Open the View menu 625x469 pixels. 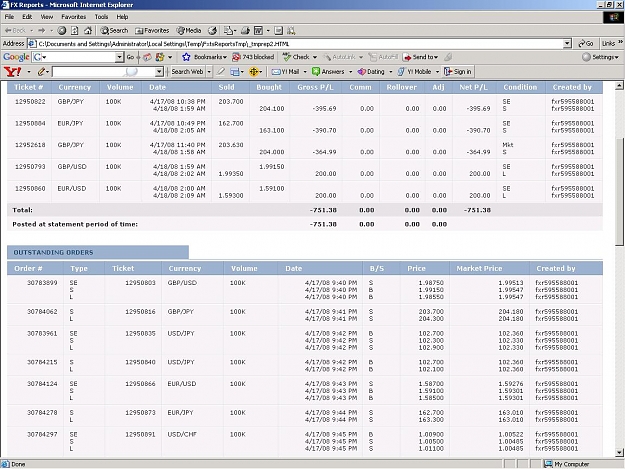point(47,17)
